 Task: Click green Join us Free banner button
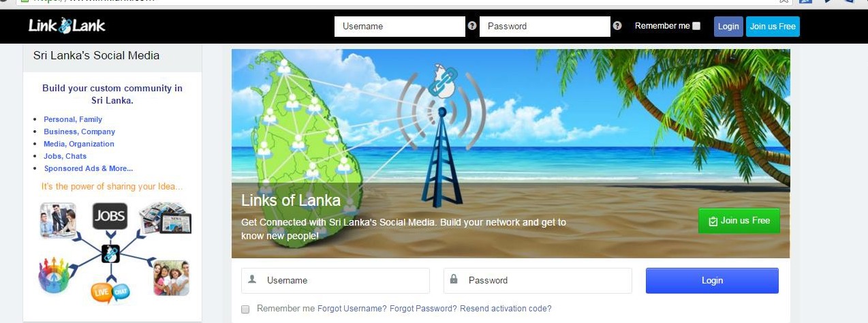coord(739,221)
